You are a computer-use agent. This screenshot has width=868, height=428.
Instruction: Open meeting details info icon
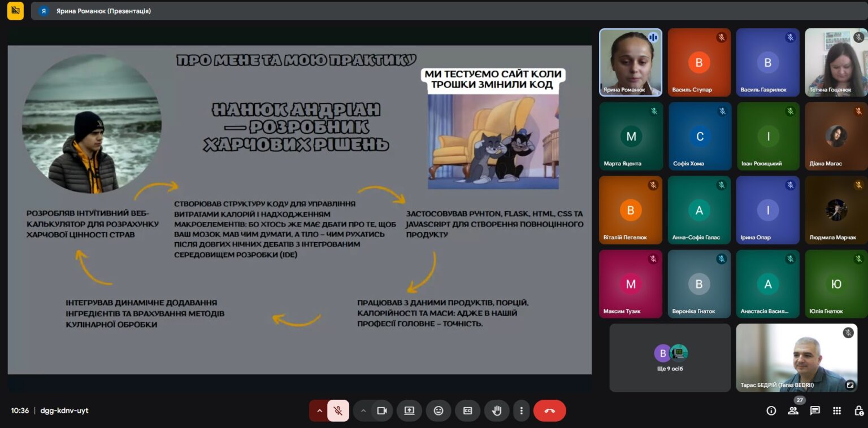pos(771,410)
